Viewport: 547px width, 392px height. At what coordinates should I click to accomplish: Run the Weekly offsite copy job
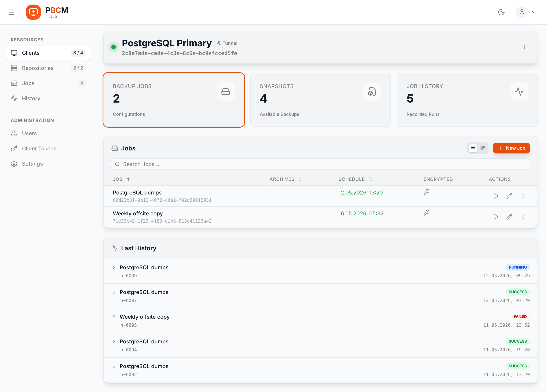(496, 217)
